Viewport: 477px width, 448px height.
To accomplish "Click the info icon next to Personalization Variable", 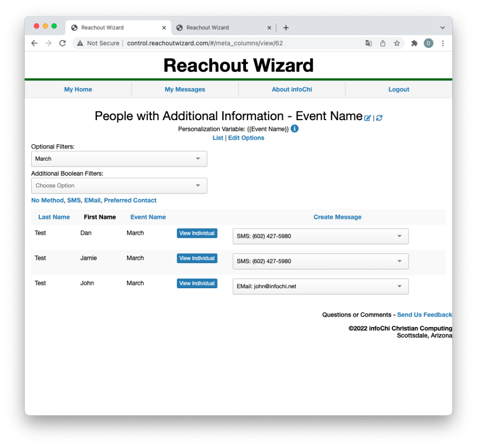I will tap(294, 129).
